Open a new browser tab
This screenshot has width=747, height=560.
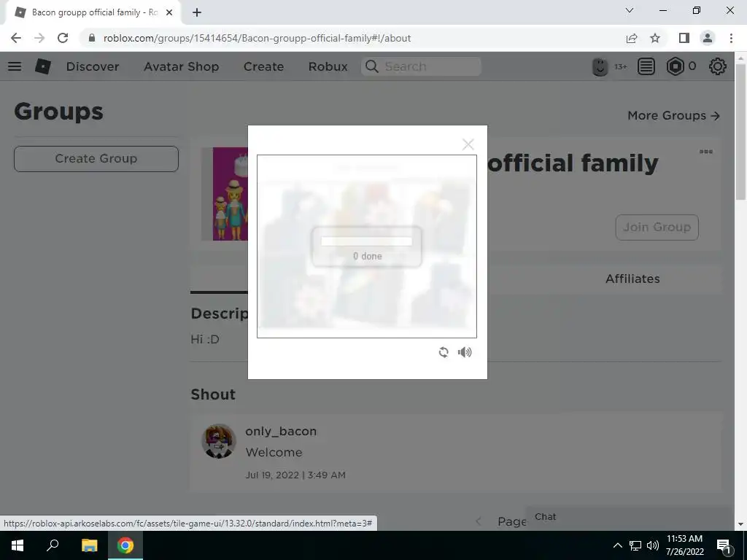pyautogui.click(x=197, y=12)
